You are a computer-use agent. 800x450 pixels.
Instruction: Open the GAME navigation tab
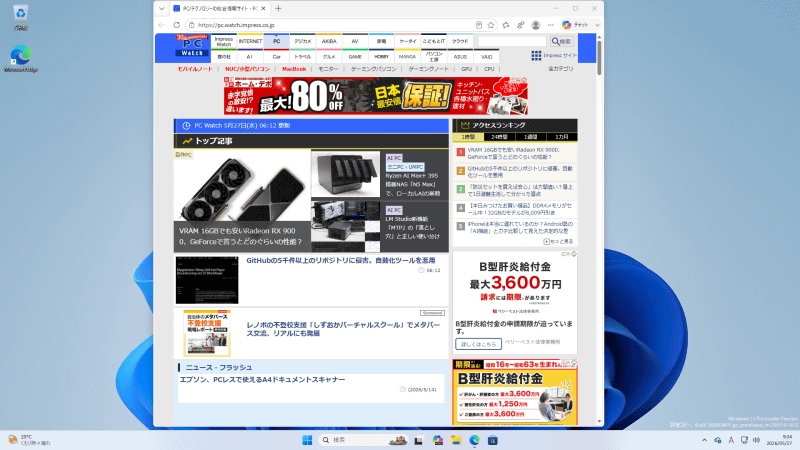click(355, 57)
